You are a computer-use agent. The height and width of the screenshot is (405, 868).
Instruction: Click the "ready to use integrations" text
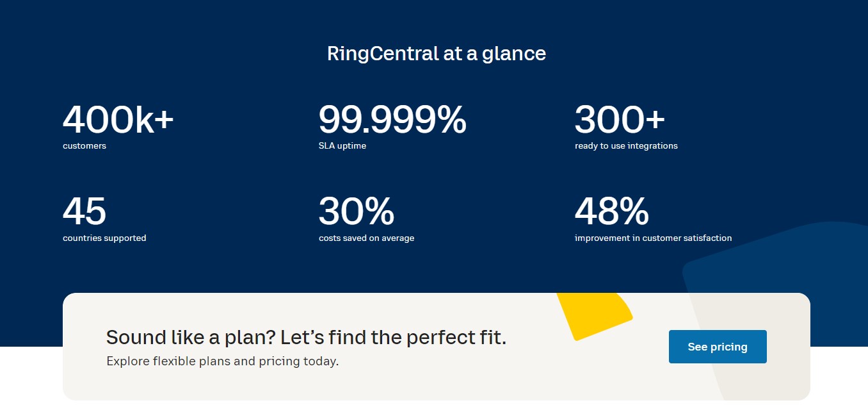pyautogui.click(x=626, y=146)
